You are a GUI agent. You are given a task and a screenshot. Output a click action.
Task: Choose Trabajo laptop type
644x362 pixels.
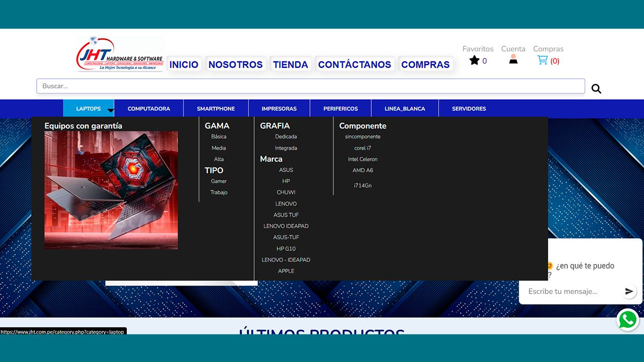coord(219,193)
